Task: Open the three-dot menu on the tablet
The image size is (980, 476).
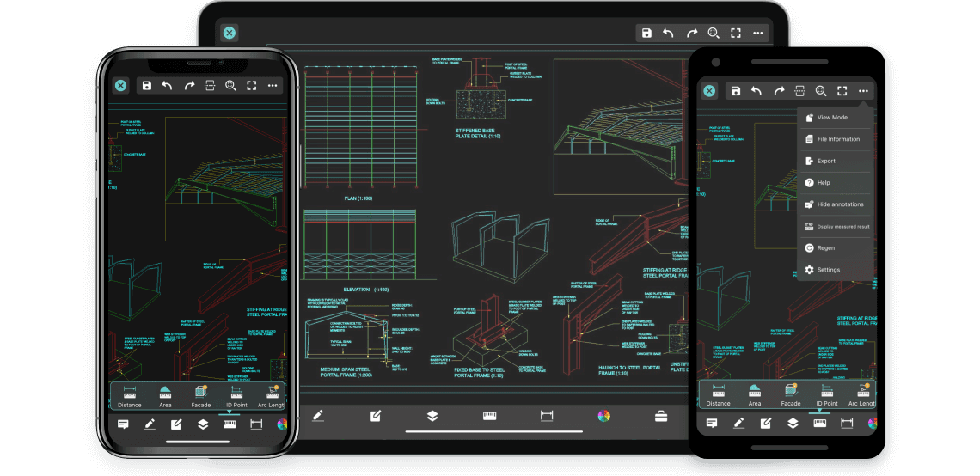Action: point(758,34)
